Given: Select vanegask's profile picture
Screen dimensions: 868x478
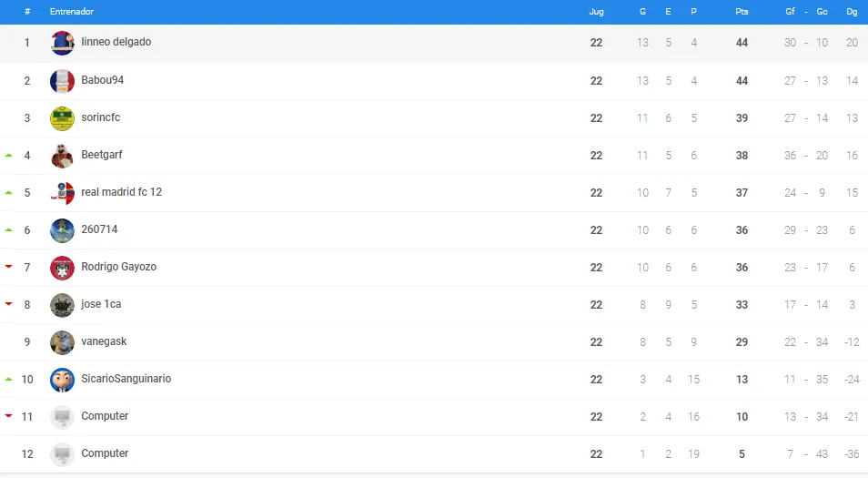Looking at the screenshot, I should 62,342.
